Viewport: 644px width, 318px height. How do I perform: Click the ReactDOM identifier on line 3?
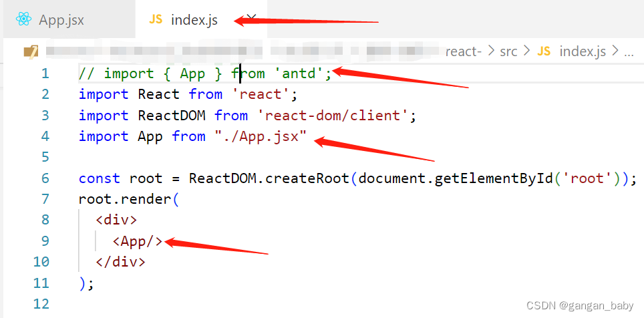tap(171, 116)
